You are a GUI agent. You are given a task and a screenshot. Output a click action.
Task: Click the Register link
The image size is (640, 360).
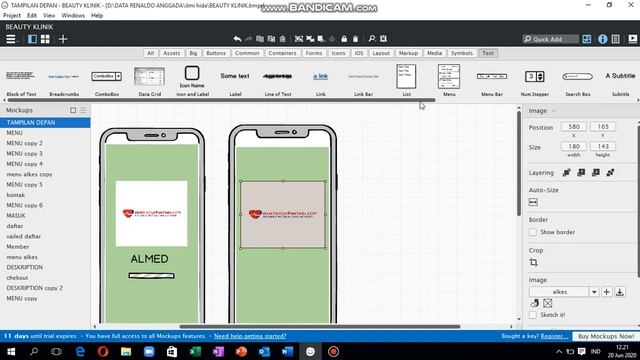tap(554, 336)
